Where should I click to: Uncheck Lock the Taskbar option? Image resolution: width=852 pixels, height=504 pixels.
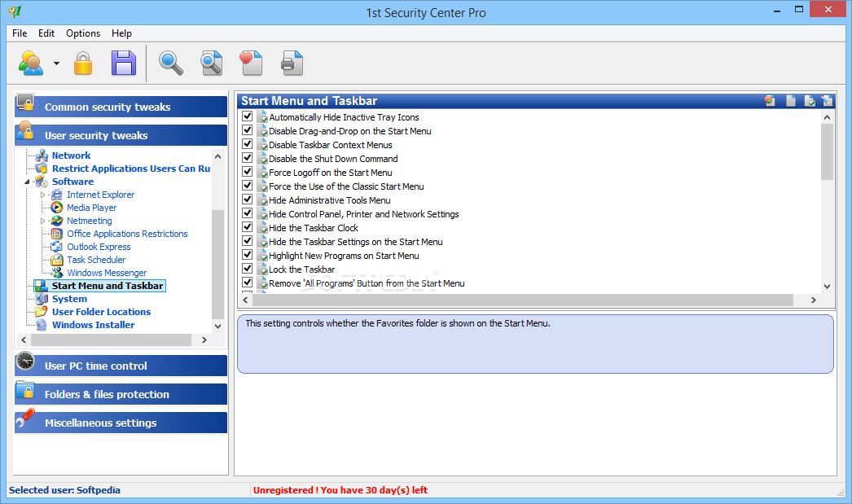click(248, 269)
